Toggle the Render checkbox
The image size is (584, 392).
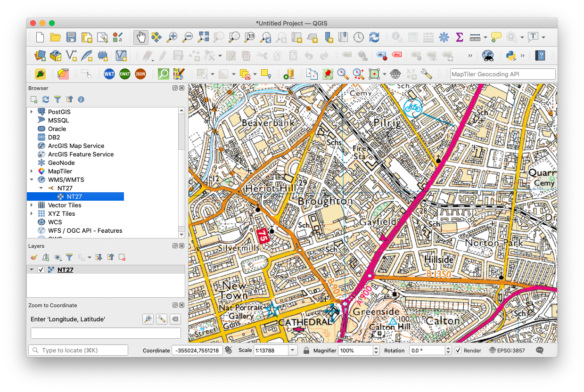(458, 351)
